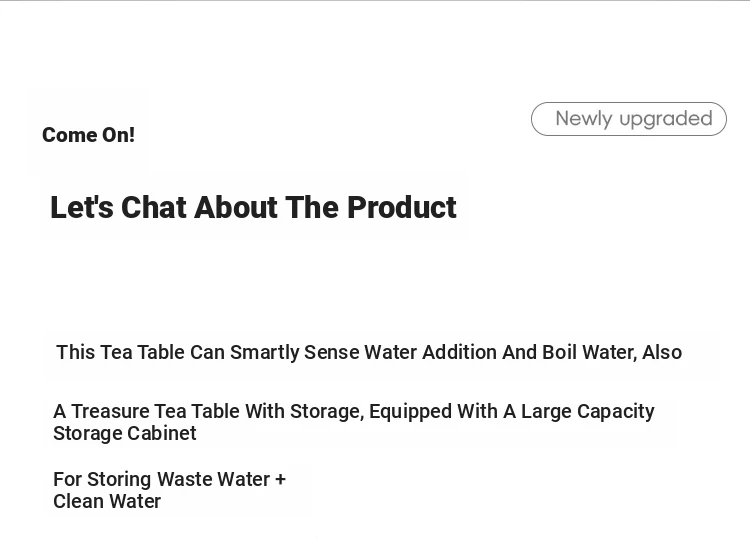The width and height of the screenshot is (750, 540).
Task: Click the word Product in the heading
Action: (402, 207)
